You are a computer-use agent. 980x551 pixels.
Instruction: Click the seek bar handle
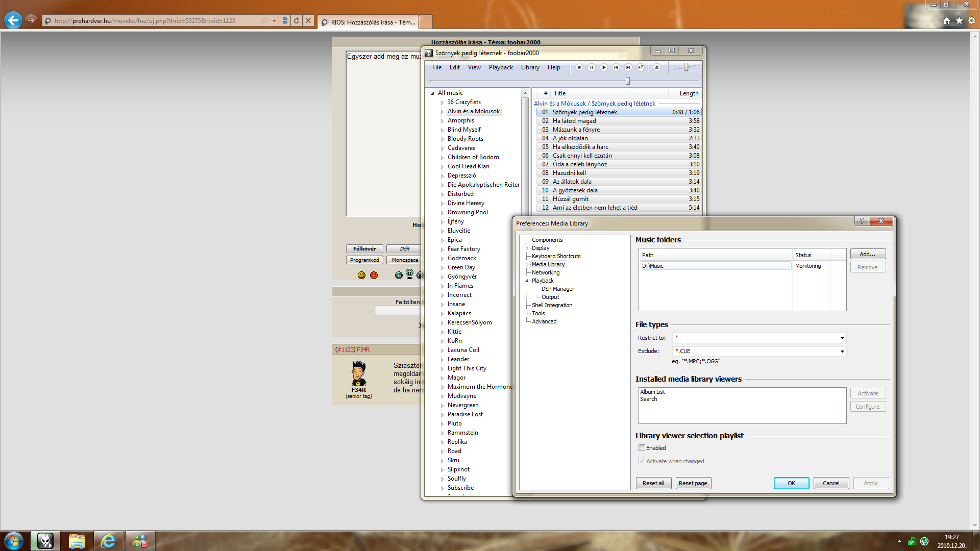[x=628, y=81]
